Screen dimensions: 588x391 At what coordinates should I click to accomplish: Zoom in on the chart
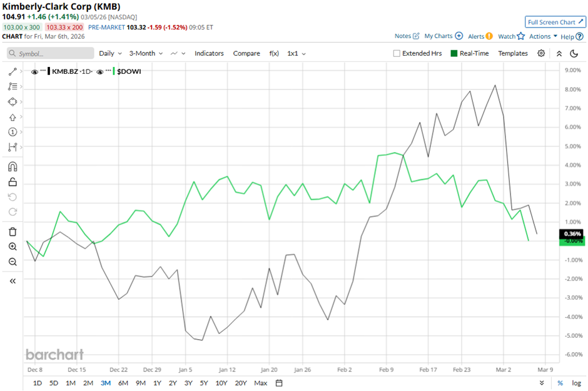pos(13,246)
